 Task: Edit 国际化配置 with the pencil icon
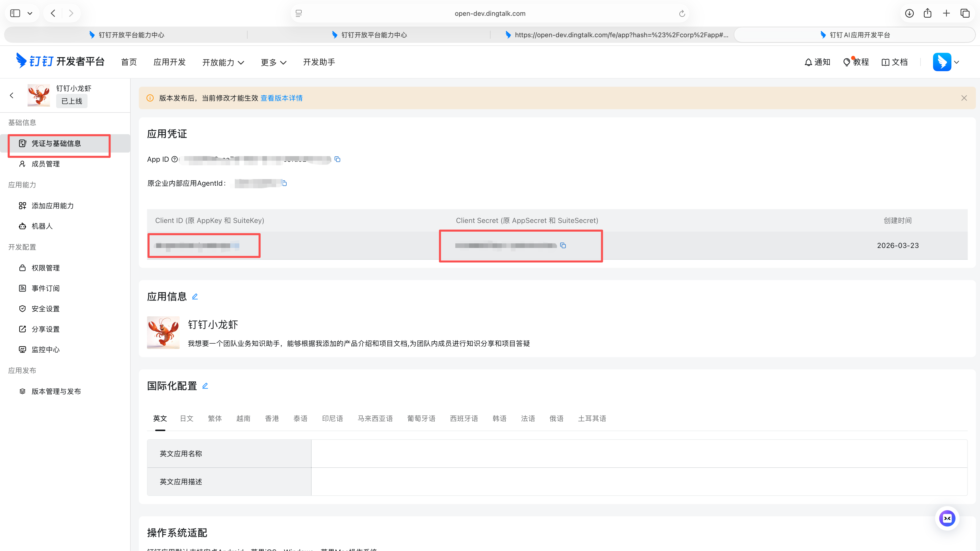coord(205,386)
